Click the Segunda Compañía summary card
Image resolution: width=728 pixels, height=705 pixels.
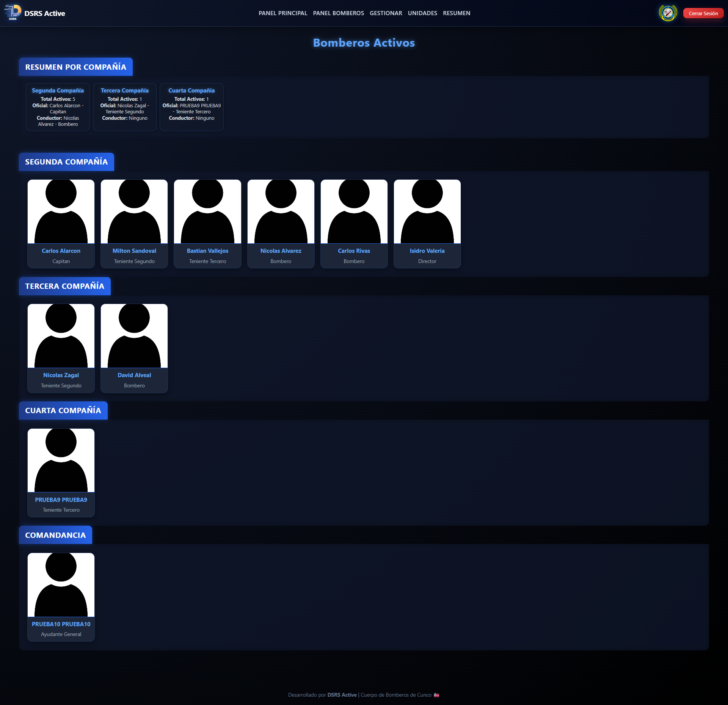[58, 107]
